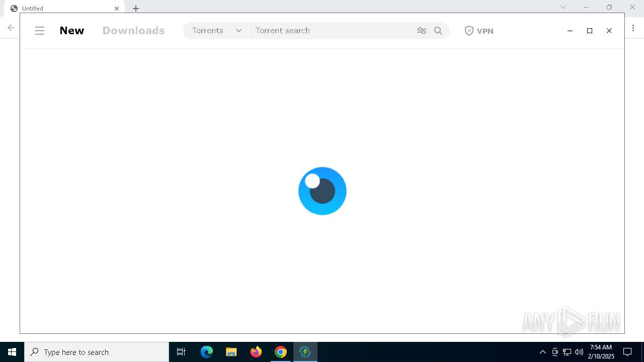Open the Windows Start menu
Image resolution: width=644 pixels, height=362 pixels.
coord(12,352)
